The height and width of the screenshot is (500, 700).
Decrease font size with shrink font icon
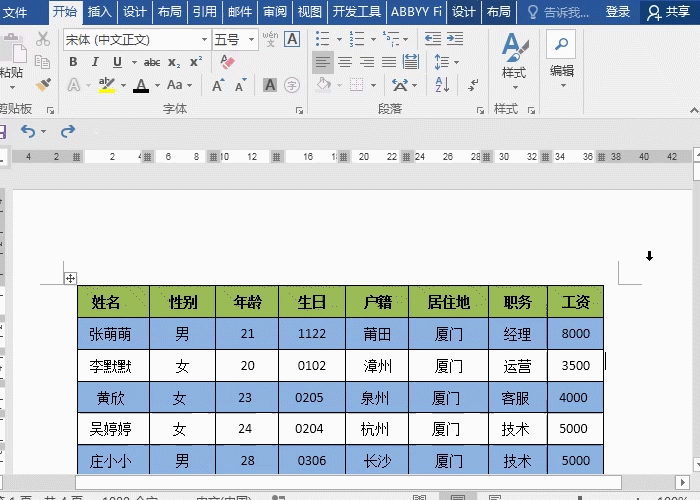tap(241, 85)
